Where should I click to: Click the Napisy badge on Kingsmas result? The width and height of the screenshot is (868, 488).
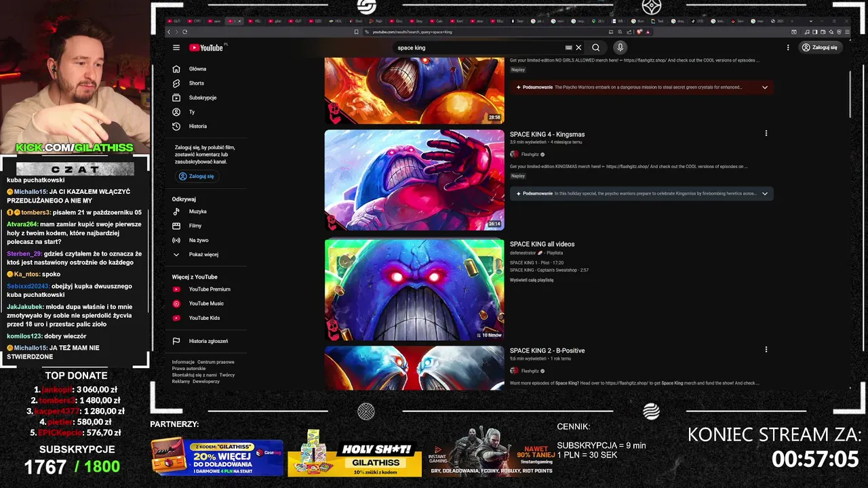click(x=518, y=176)
